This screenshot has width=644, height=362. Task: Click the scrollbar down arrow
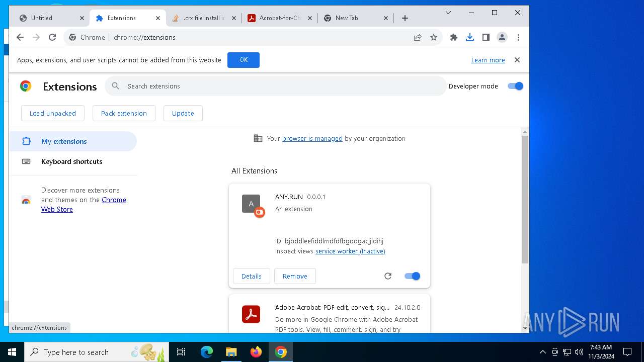[525, 328]
